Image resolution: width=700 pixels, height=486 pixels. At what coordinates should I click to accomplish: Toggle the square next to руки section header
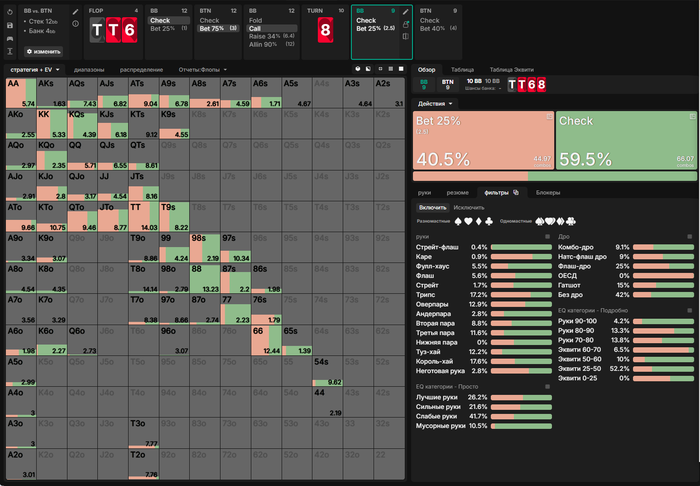pos(548,237)
